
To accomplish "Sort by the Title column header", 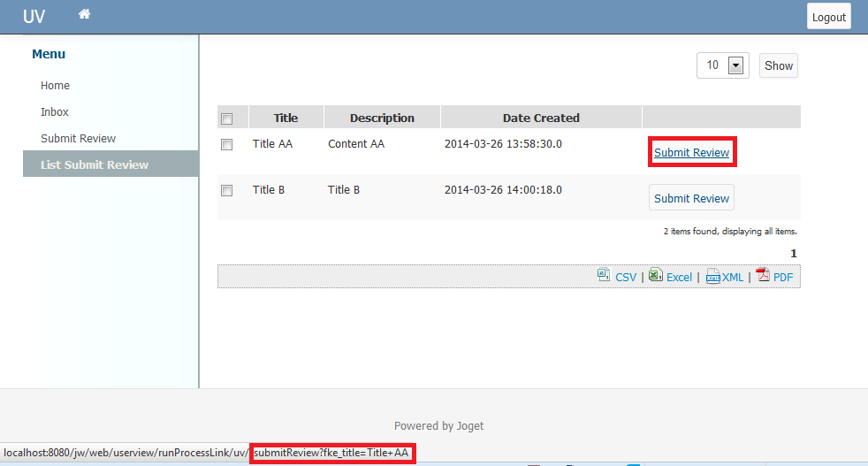I will coord(286,118).
